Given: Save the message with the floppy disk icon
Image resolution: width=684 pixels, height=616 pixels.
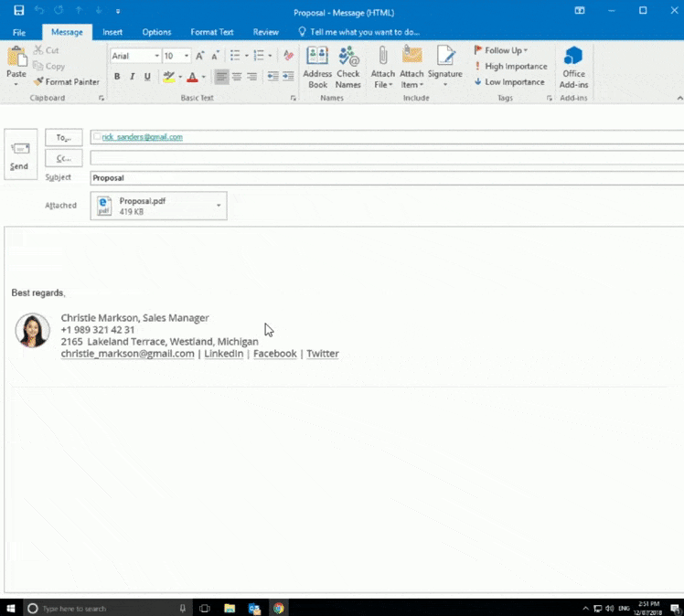Looking at the screenshot, I should coord(18,11).
